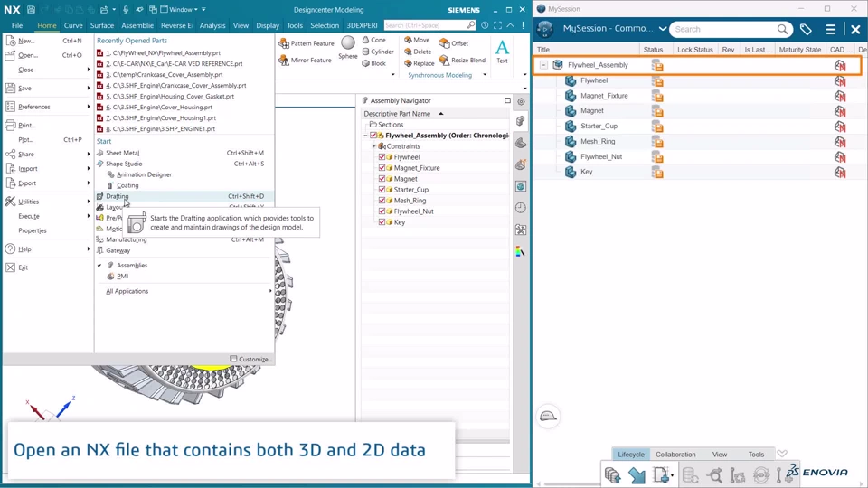Screen dimensions: 868x488
Task: Click the Delete face tool
Action: pos(418,52)
